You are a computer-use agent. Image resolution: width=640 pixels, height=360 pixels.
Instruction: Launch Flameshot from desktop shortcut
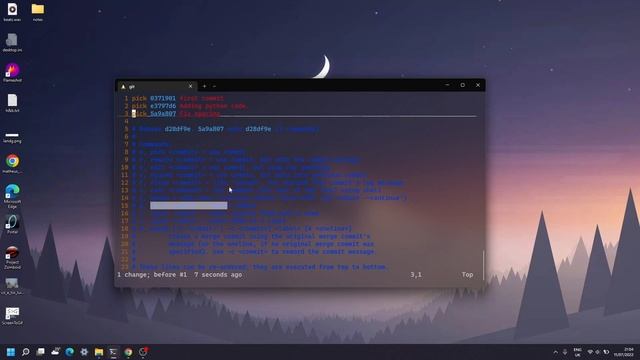click(x=12, y=73)
